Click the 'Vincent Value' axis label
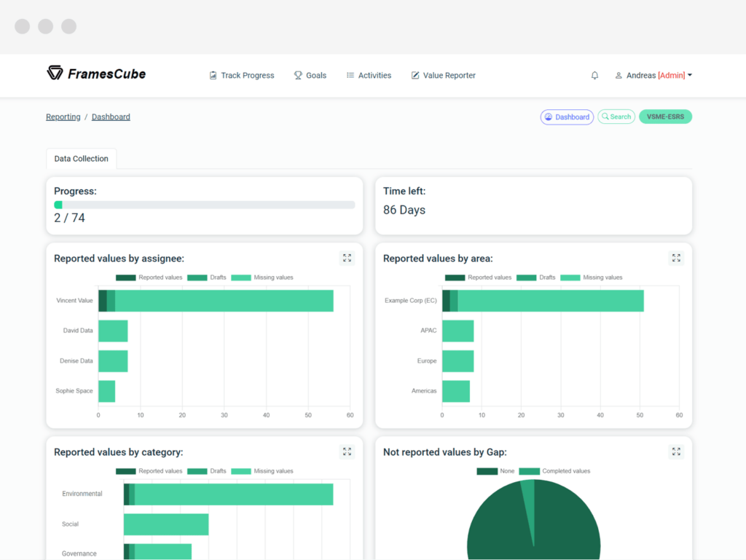Viewport: 746px width, 560px height. pos(74,301)
